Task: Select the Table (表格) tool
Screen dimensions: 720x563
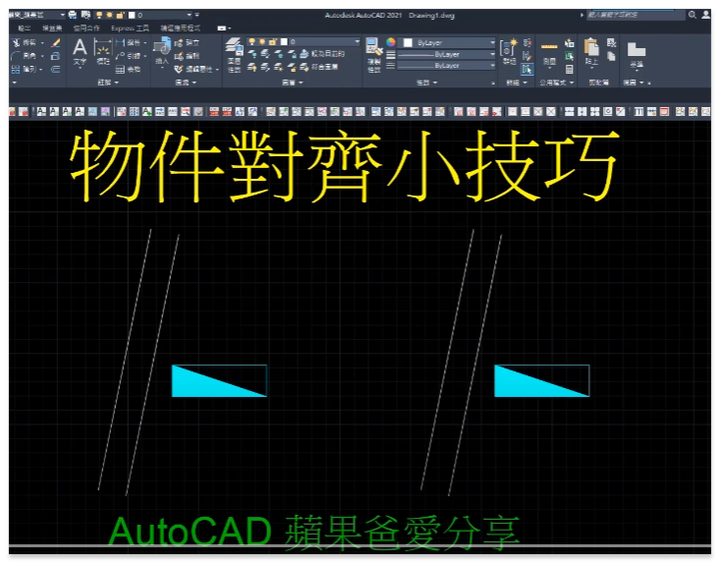Action: tap(128, 69)
